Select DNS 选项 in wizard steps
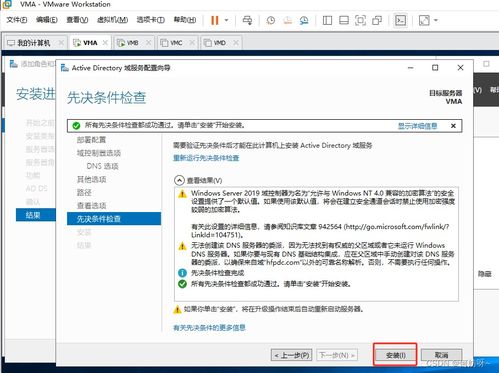The width and height of the screenshot is (499, 373). (102, 166)
